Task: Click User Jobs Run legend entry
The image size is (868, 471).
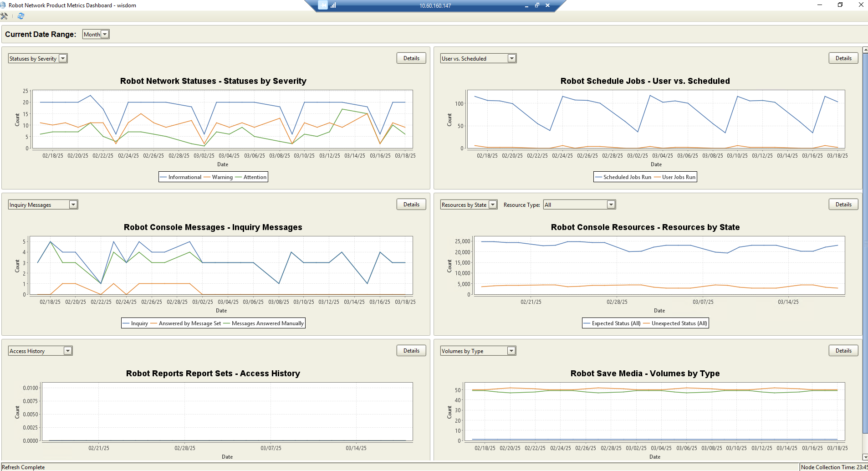Action: 674,177
